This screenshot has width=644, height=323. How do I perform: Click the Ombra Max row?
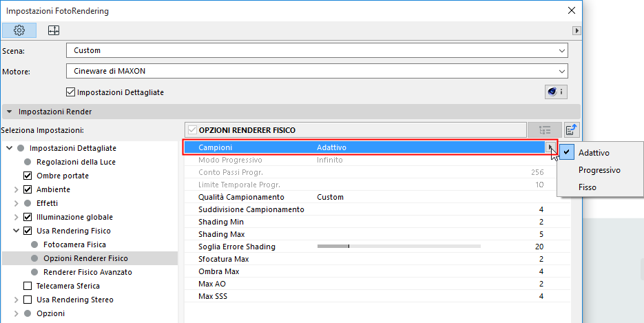377,271
